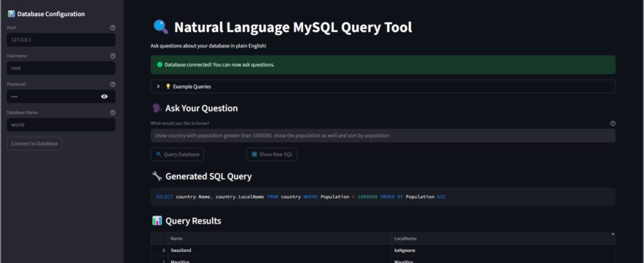The height and width of the screenshot is (263, 644).
Task: Toggle password visibility eye icon
Action: (x=105, y=96)
